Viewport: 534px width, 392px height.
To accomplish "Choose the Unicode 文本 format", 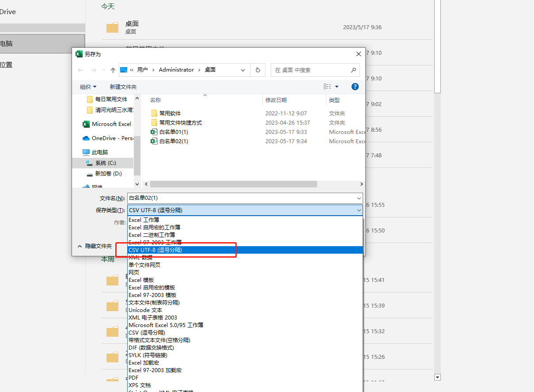I will pyautogui.click(x=245, y=310).
